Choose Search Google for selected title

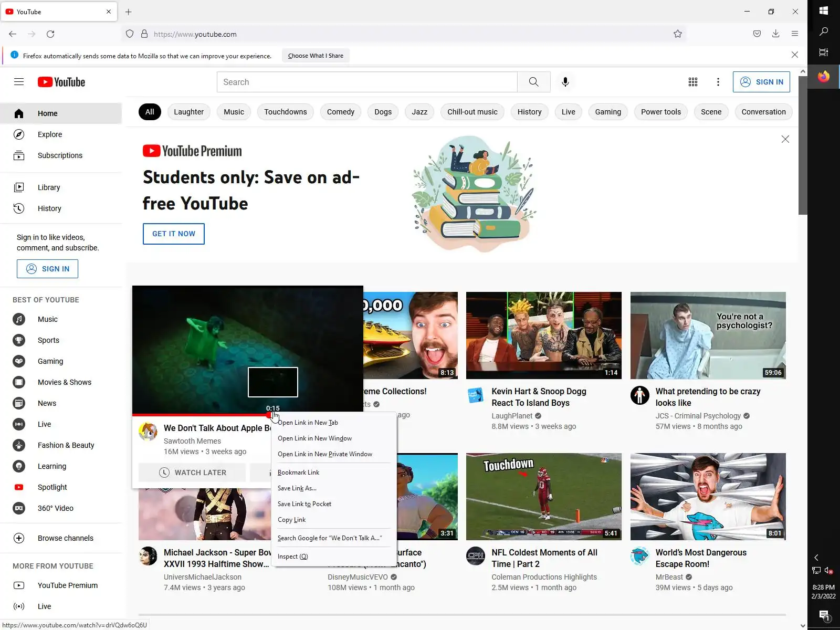pyautogui.click(x=334, y=538)
